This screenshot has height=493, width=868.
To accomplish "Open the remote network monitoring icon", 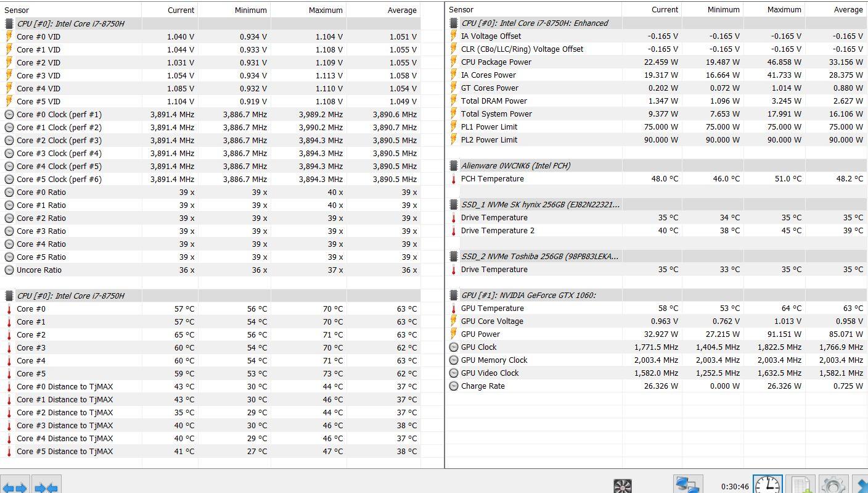I will [687, 486].
